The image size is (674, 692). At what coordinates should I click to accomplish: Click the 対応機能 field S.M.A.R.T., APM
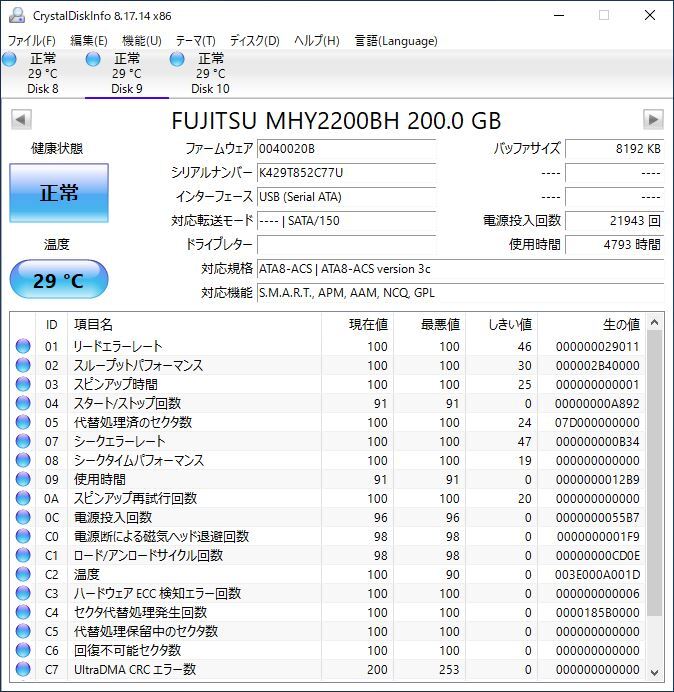tap(460, 293)
